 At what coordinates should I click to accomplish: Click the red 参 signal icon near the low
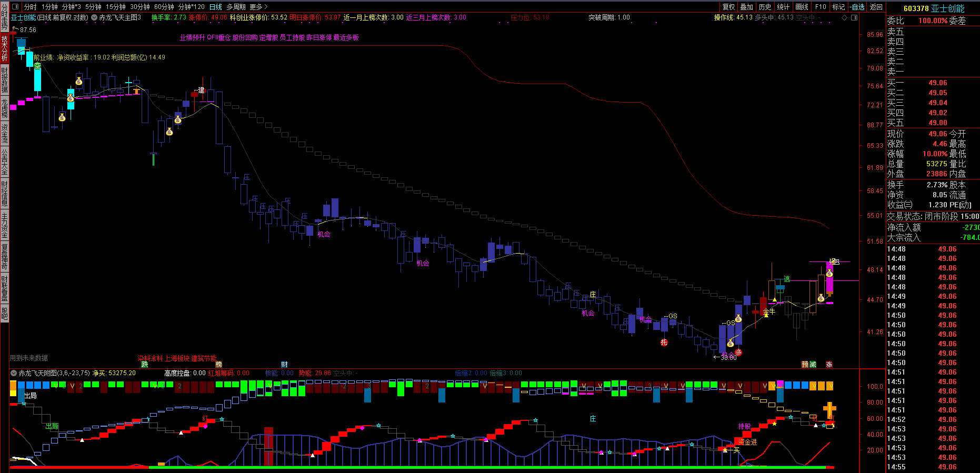click(738, 352)
